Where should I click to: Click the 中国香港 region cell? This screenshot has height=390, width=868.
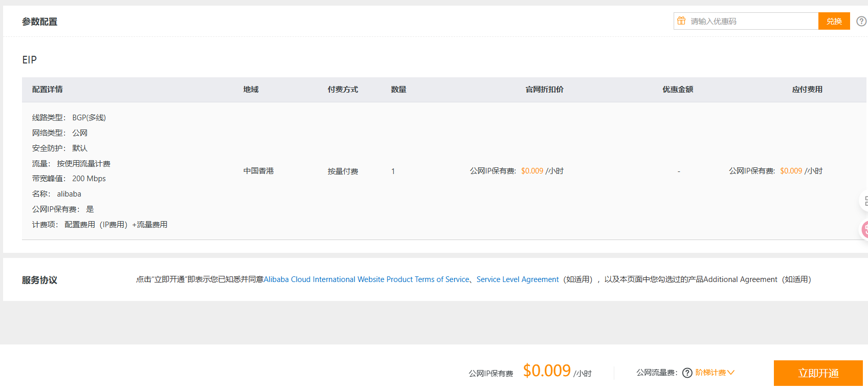pos(258,171)
